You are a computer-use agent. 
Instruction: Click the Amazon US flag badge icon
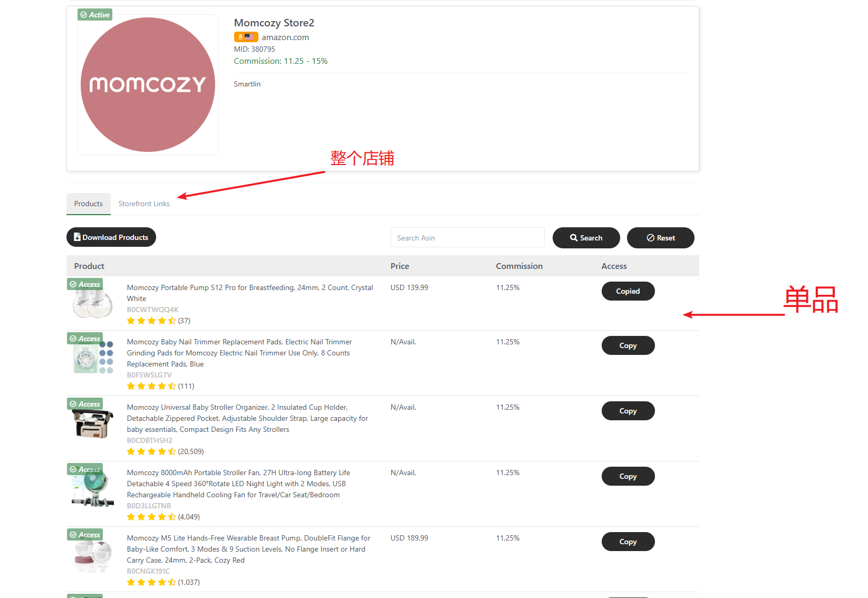[246, 37]
